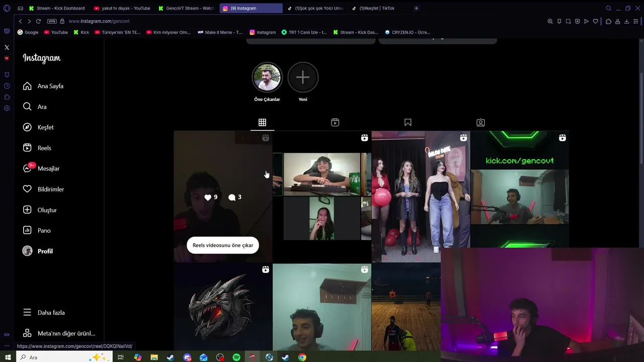
Task: Open the TRT 1 Canlı İzle bookmark
Action: pyautogui.click(x=304, y=32)
